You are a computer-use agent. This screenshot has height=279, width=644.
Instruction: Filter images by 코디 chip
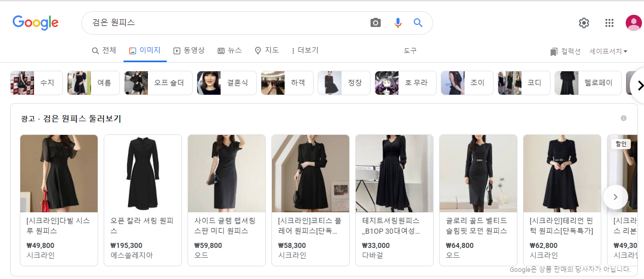point(524,83)
